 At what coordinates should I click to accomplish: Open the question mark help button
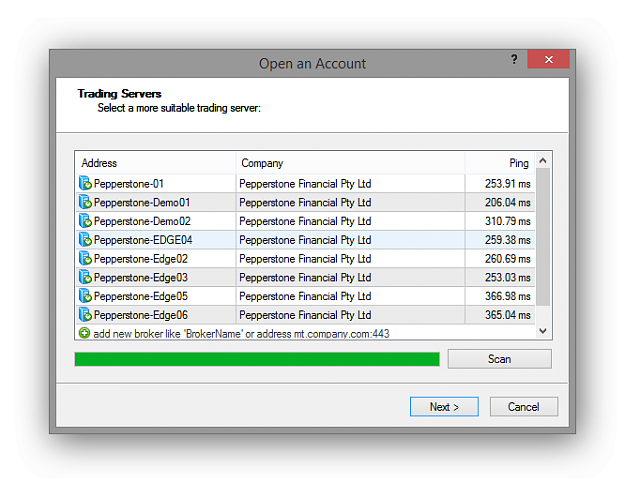click(514, 59)
